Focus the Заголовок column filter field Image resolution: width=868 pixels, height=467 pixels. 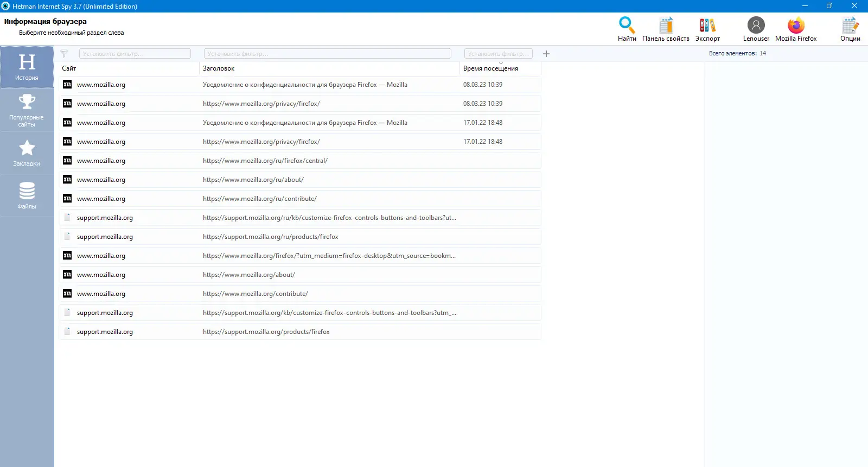328,54
